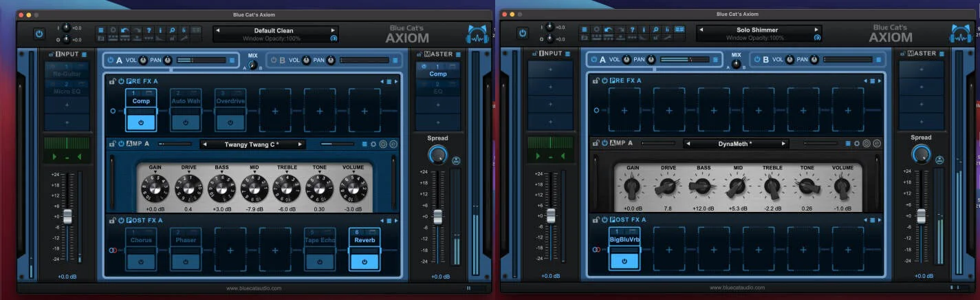The image size is (980, 300).
Task: Toggle channel B power in Default Clean window
Action: pos(274,60)
